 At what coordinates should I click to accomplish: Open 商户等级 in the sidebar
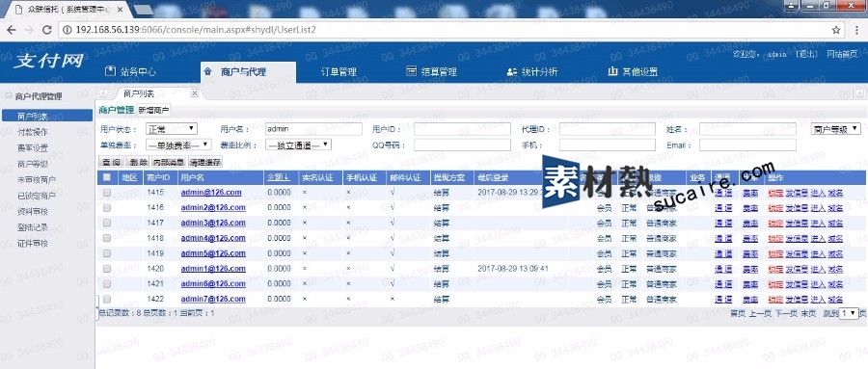(x=33, y=164)
